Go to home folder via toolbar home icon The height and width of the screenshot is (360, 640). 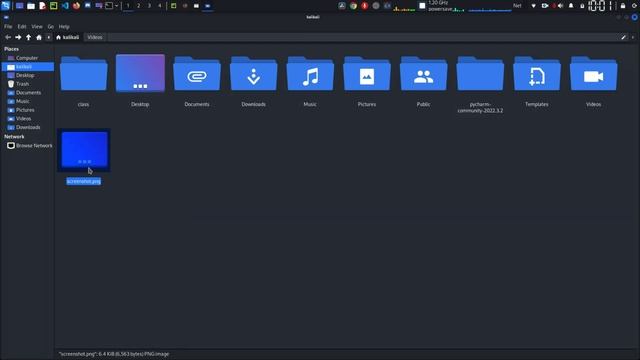(x=39, y=37)
